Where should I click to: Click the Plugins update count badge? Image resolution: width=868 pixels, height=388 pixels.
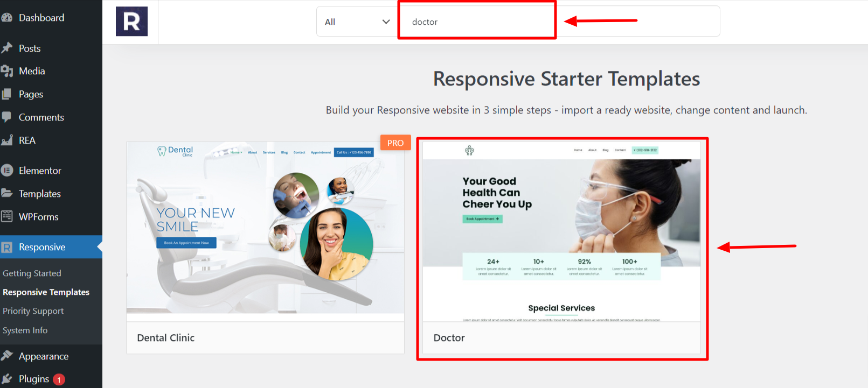pos(59,379)
